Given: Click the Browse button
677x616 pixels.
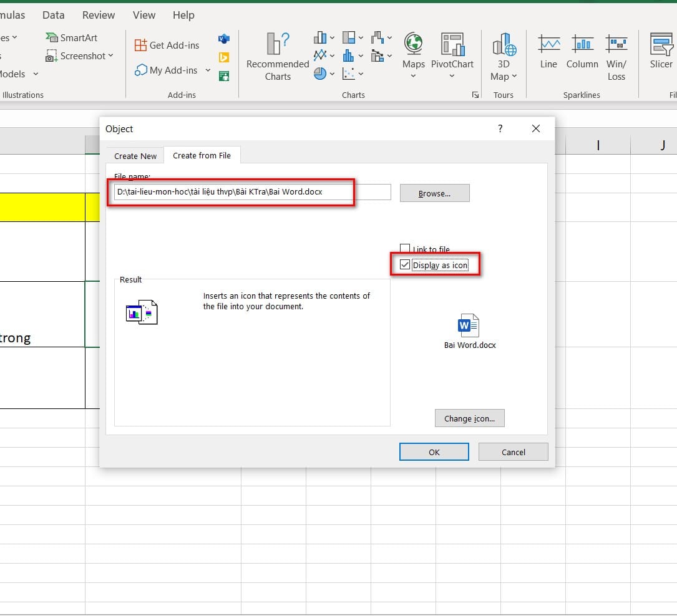Looking at the screenshot, I should point(434,193).
